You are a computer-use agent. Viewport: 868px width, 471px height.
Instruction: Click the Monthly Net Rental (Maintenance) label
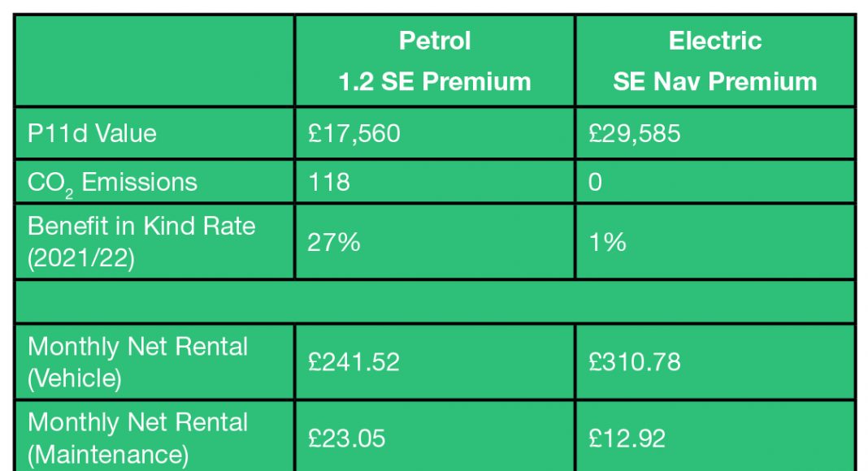pyautogui.click(x=137, y=438)
